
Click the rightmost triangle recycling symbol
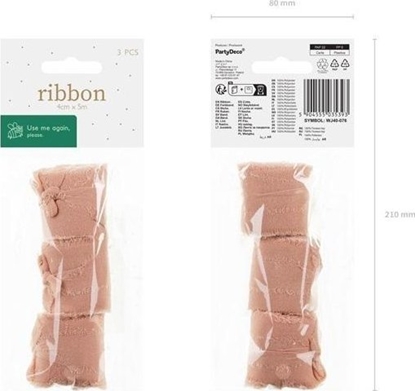tap(346, 63)
